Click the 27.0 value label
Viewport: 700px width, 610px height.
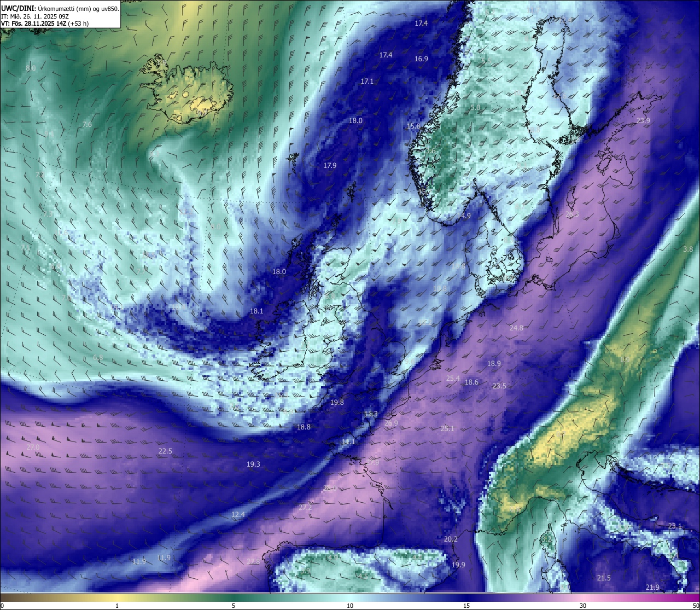(x=33, y=448)
